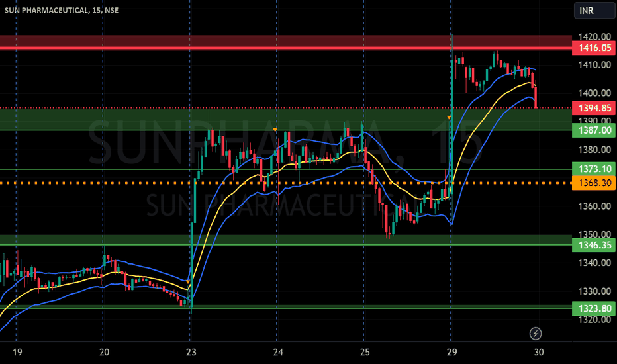Click the 1330.00 price axis value
617x364 pixels.
click(594, 291)
